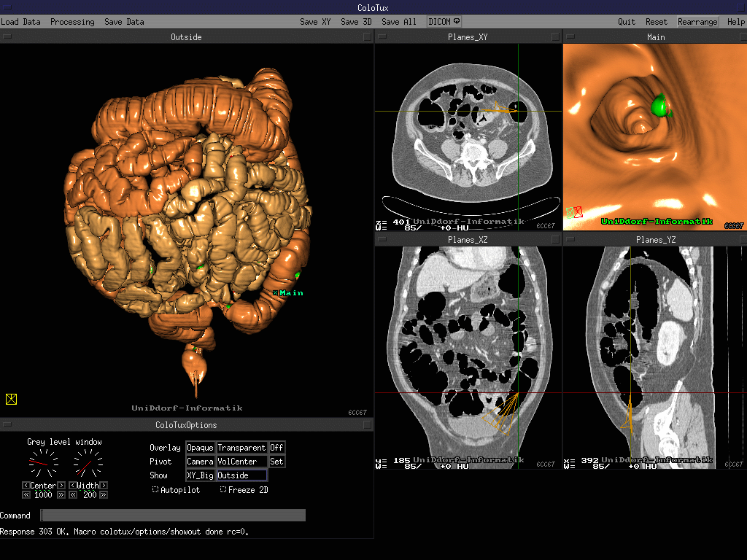
Task: Enable the Autopilot checkbox
Action: 155,489
